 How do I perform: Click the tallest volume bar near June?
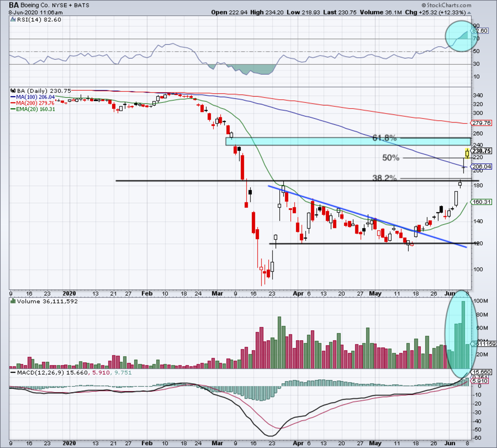pyautogui.click(x=463, y=335)
